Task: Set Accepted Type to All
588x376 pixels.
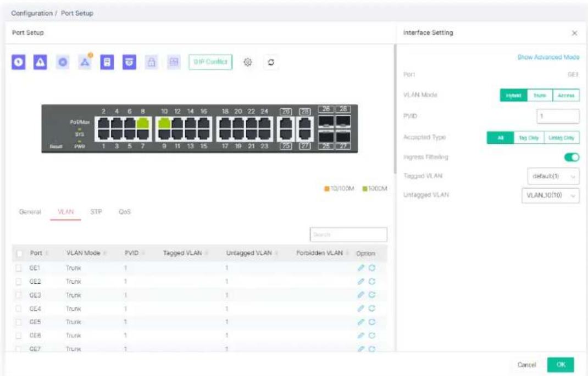Action: [500, 138]
